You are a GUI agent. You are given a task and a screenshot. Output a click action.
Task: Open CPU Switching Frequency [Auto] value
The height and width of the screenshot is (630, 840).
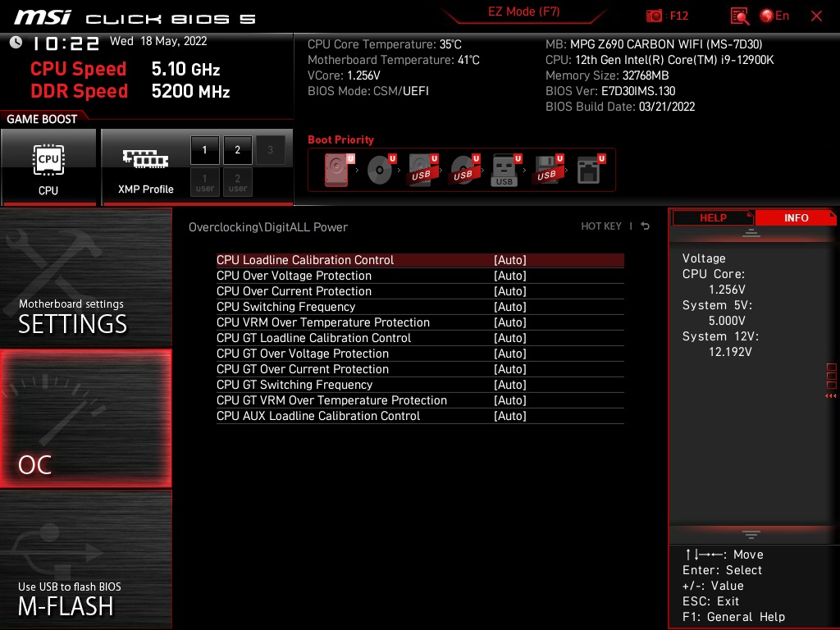[x=510, y=307]
